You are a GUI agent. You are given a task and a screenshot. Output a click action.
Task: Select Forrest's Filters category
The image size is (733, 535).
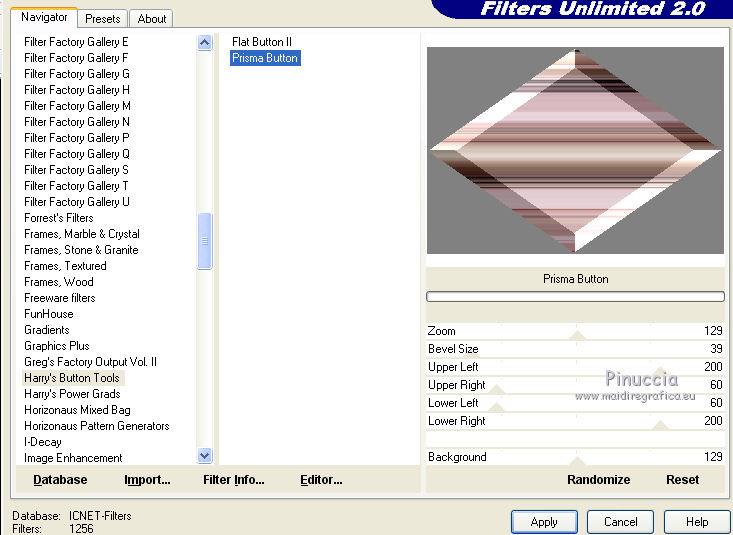tap(58, 218)
